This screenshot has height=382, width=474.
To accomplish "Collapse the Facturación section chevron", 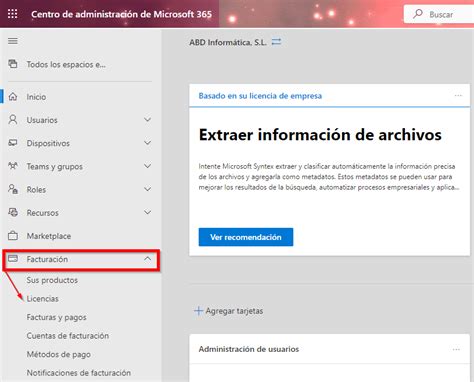I will (x=147, y=259).
